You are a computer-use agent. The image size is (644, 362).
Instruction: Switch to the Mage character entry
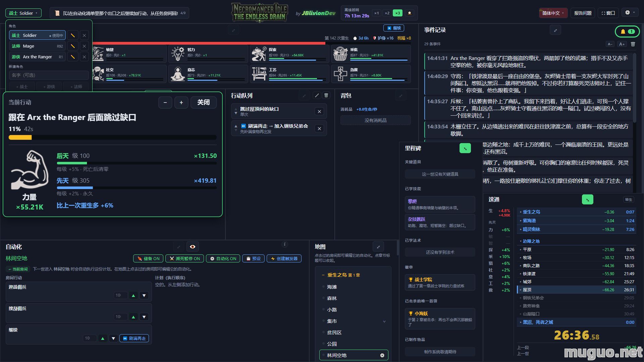pyautogui.click(x=37, y=46)
